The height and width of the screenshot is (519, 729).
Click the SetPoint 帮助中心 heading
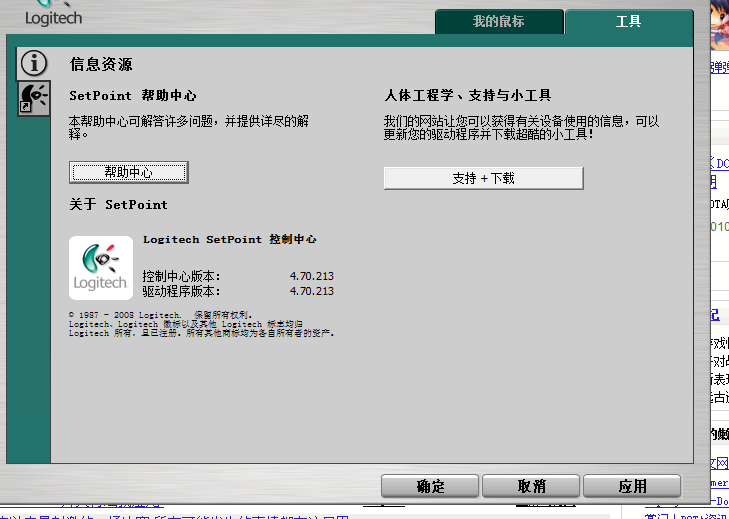[133, 96]
